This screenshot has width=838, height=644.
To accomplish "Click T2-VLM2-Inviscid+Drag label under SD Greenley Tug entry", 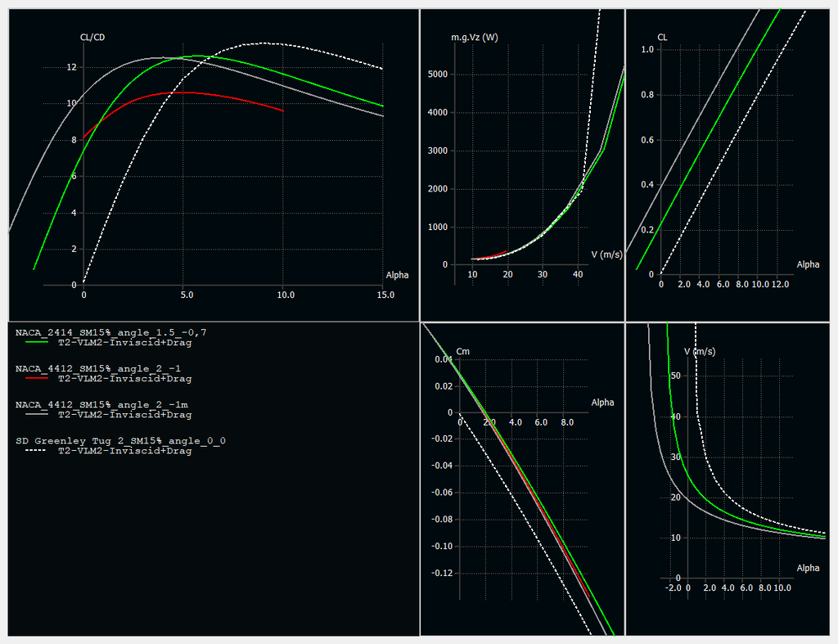I will (124, 451).
